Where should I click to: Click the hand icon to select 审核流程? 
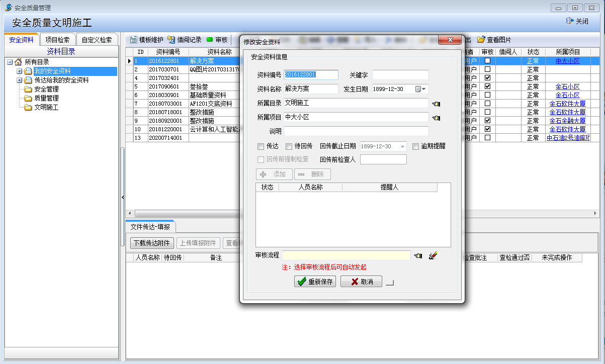(x=418, y=256)
